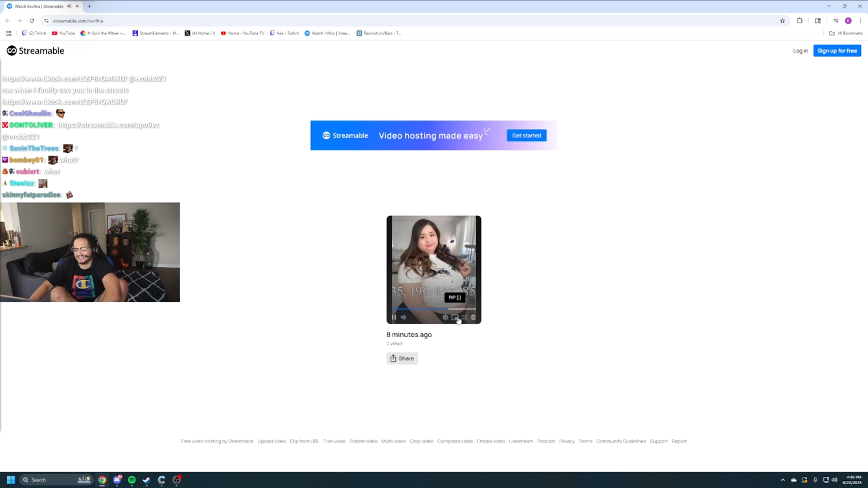Open the Windows Start menu
Screen dimensions: 868x488
tap(10, 480)
